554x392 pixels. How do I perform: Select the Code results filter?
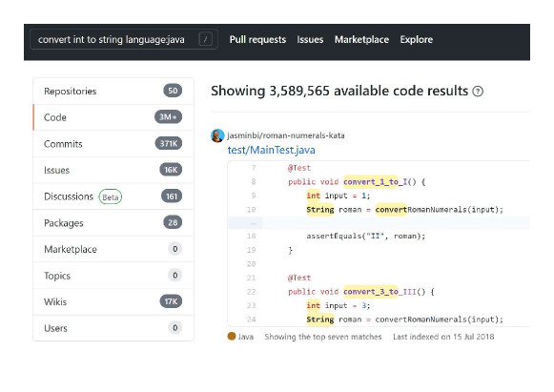[113, 117]
